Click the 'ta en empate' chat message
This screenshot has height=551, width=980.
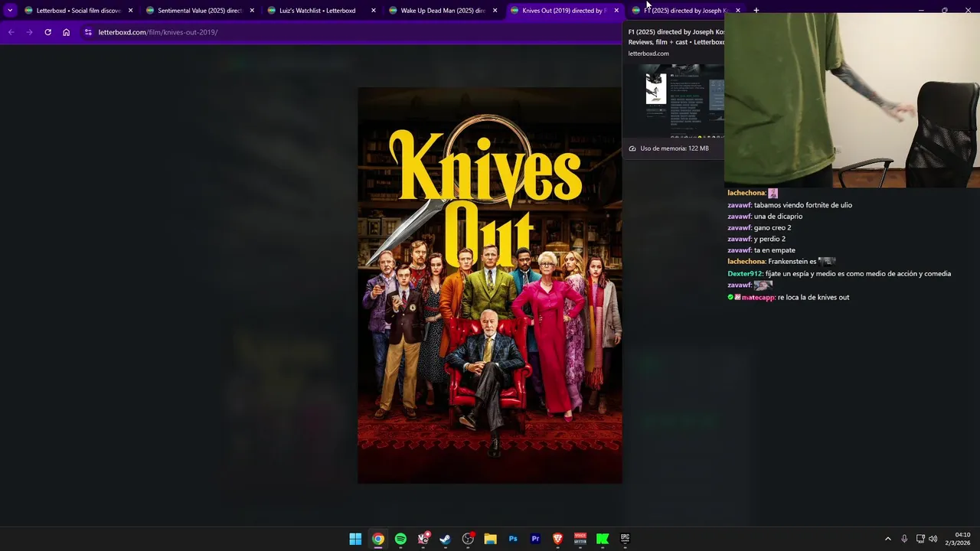775,250
